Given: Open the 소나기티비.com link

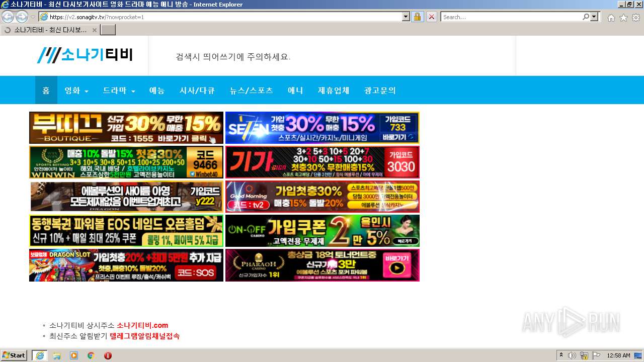Looking at the screenshot, I should 142,325.
